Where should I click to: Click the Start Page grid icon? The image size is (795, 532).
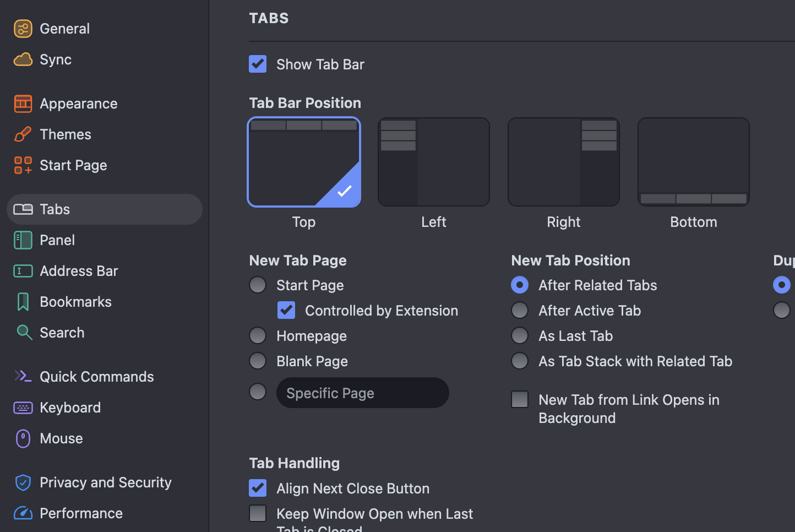(23, 165)
